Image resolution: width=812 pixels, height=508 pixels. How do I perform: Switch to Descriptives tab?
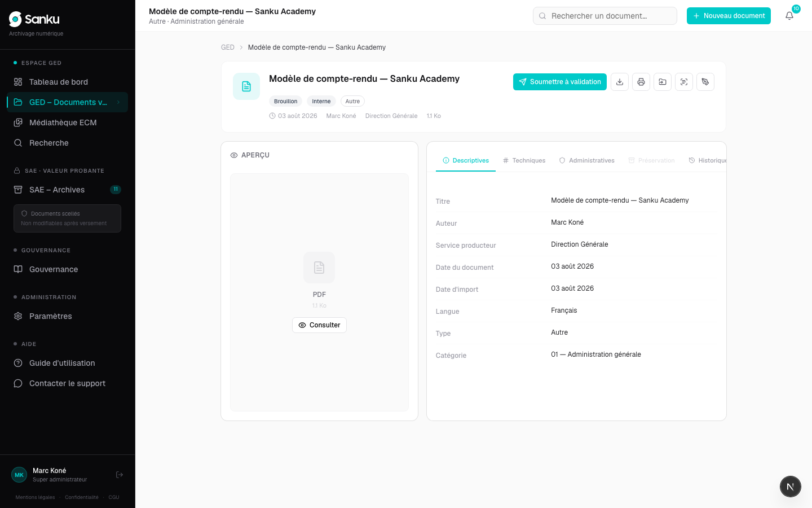[466, 160]
